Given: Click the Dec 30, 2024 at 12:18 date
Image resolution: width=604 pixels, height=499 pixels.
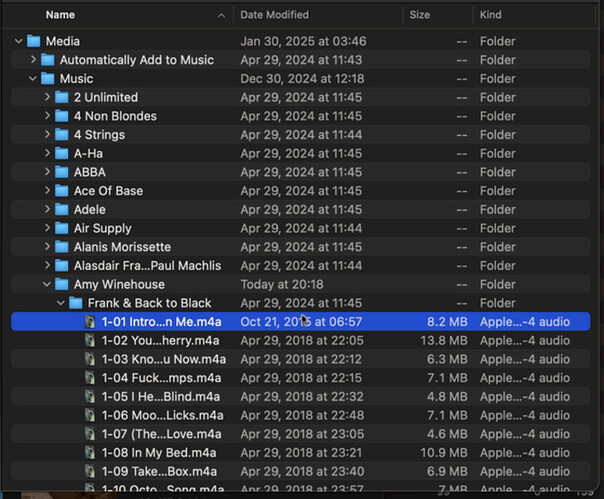Looking at the screenshot, I should click(x=302, y=79).
